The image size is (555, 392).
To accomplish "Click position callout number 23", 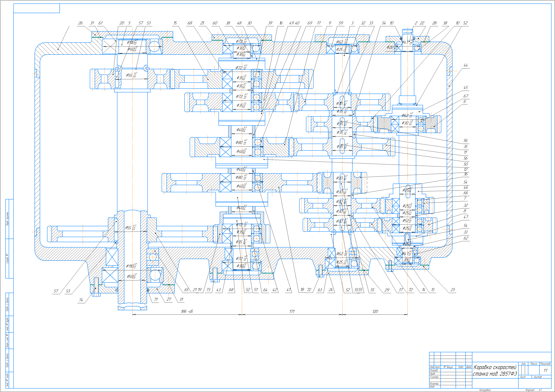I will [452, 290].
